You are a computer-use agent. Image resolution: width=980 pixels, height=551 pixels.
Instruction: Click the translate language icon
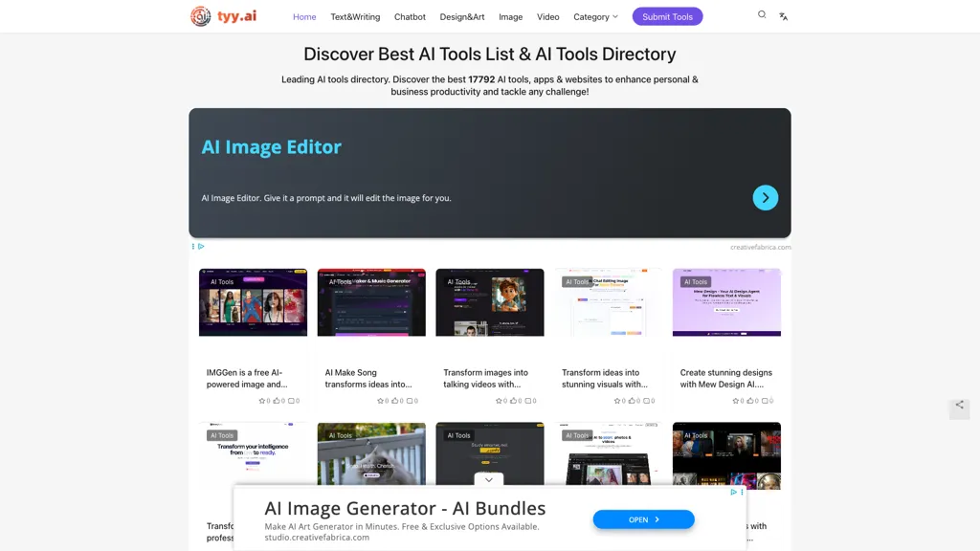point(783,16)
